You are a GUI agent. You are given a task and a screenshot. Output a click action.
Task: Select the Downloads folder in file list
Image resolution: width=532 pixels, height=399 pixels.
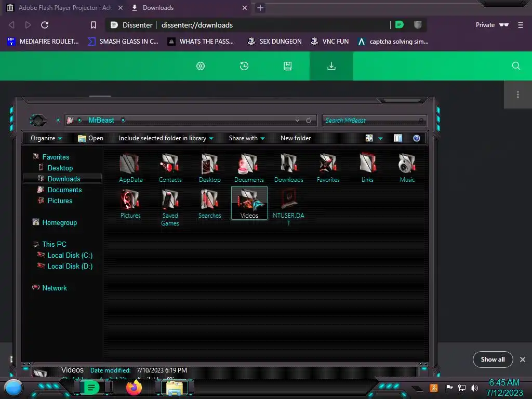[x=289, y=168]
